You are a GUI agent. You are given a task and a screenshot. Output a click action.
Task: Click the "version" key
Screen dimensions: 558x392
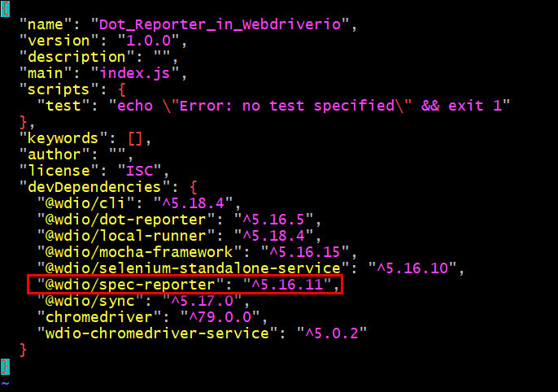59,41
